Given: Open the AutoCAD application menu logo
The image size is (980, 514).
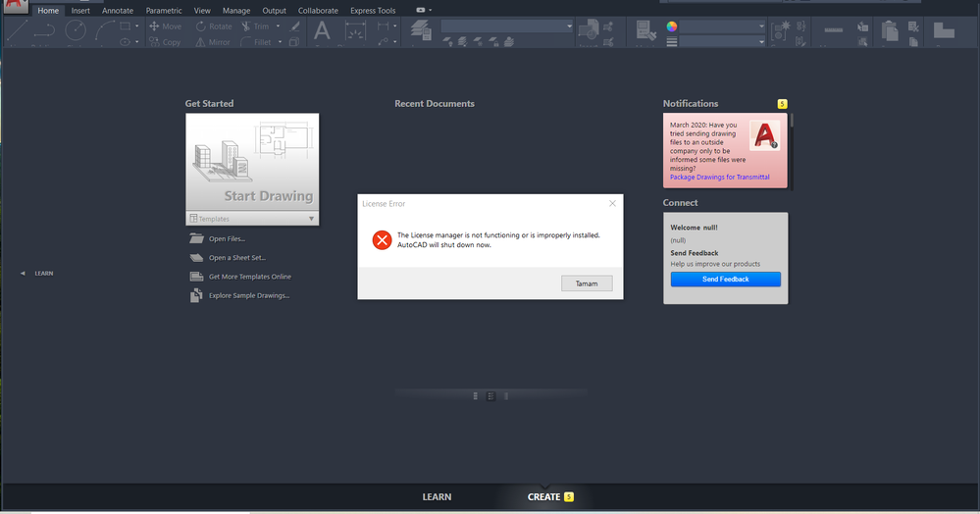Looking at the screenshot, I should pos(17,6).
